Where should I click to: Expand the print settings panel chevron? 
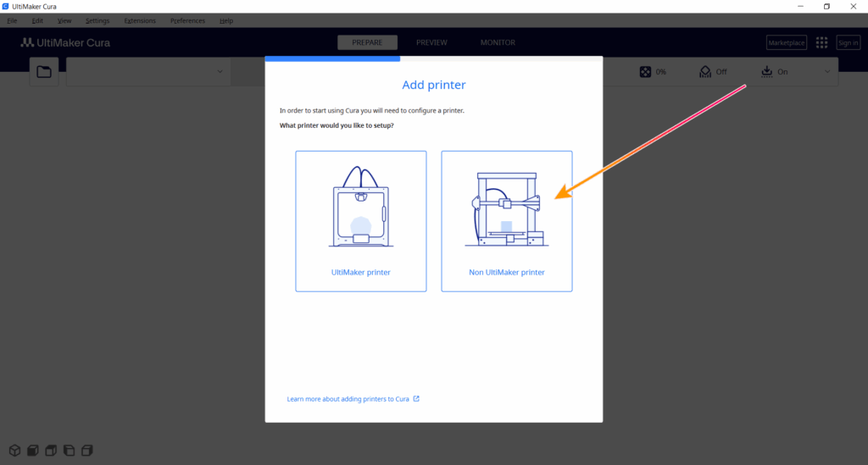click(827, 72)
